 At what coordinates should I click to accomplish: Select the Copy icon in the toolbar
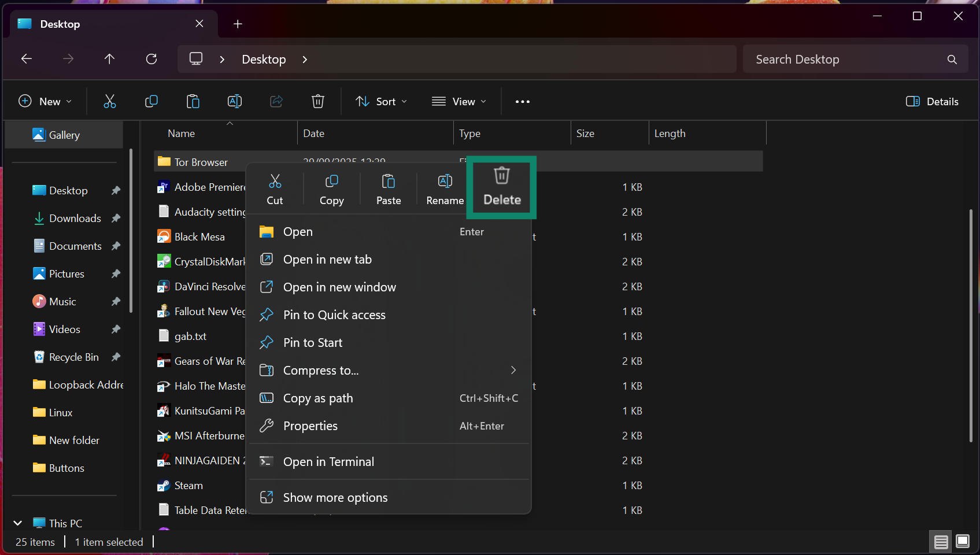coord(151,101)
